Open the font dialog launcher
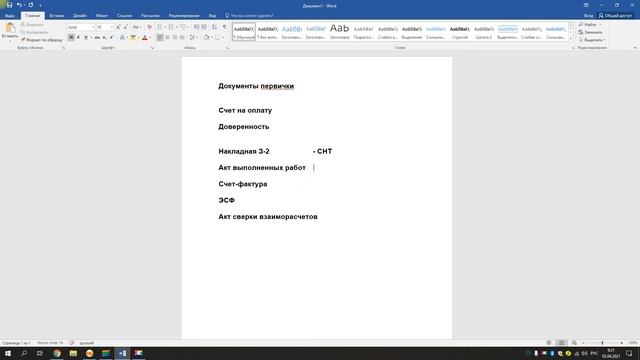 tap(152, 48)
